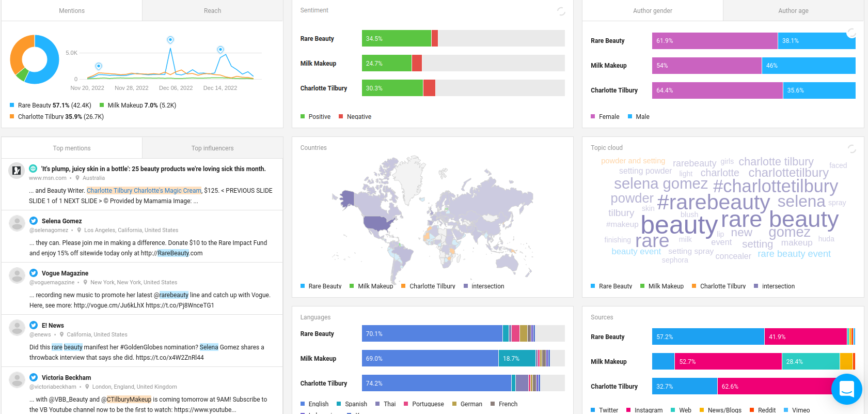
Task: Click the msn.com source avatar thumbnail
Action: (x=17, y=171)
